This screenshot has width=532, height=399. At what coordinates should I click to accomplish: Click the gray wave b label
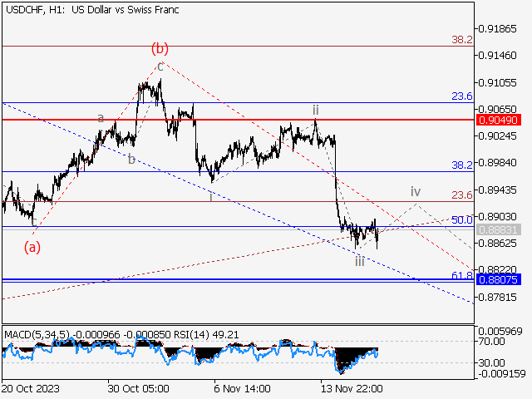coord(131,159)
